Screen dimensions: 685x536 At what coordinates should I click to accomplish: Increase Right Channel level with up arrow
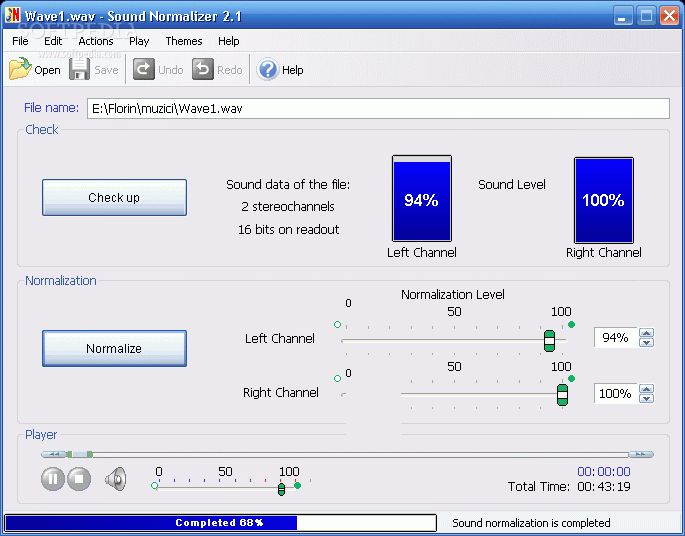pyautogui.click(x=647, y=389)
